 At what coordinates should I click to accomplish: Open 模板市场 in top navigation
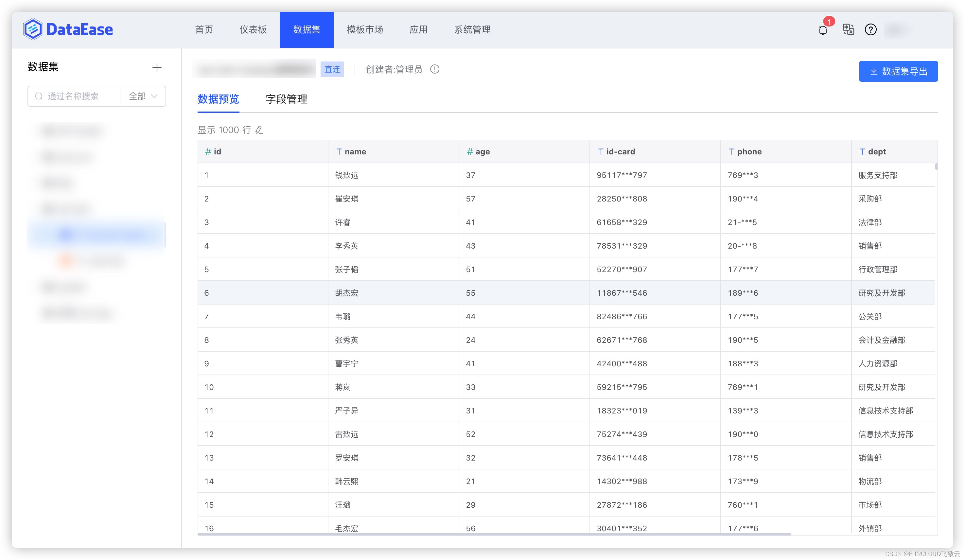[365, 29]
